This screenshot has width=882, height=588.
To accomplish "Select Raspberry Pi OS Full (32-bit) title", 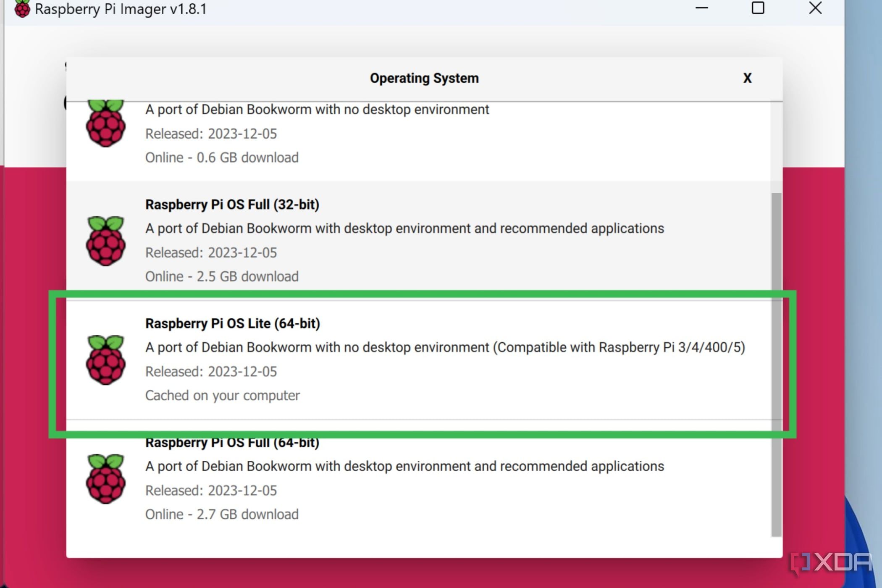I will click(232, 205).
